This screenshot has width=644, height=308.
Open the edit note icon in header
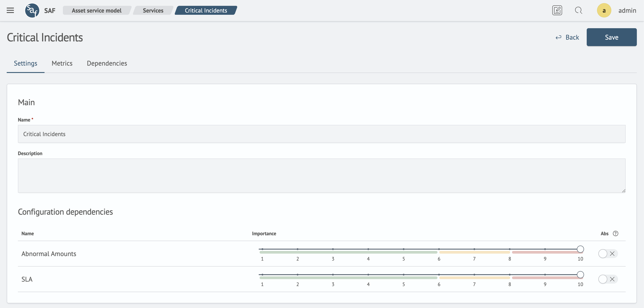[557, 10]
